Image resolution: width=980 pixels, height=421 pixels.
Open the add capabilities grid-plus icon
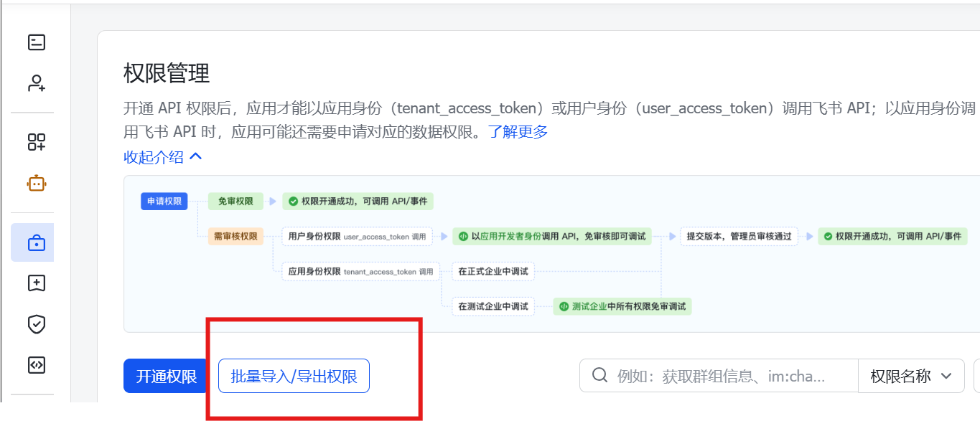point(37,142)
